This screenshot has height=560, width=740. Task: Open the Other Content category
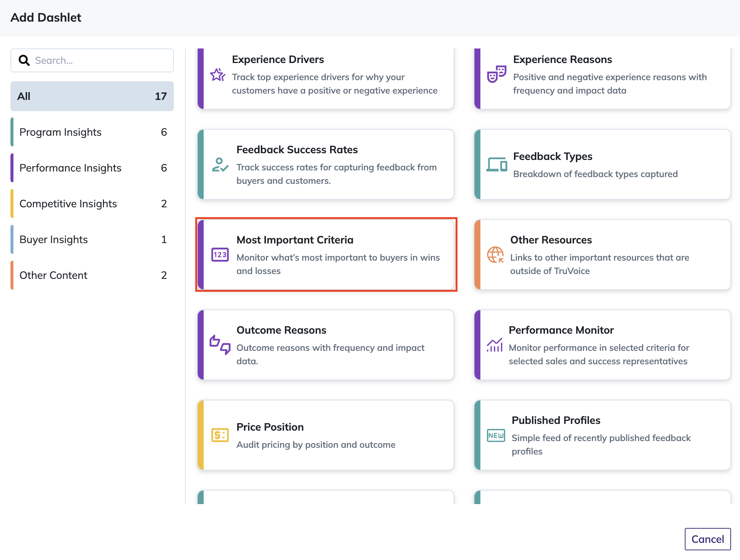click(x=92, y=275)
